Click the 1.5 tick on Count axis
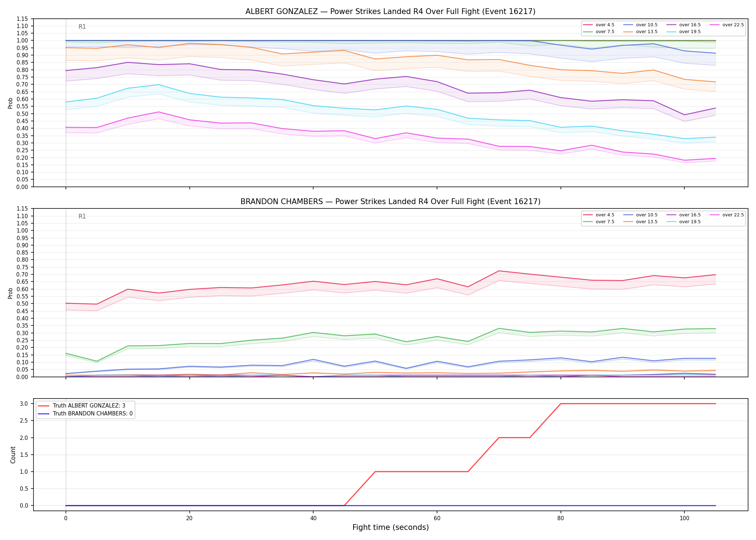The image size is (756, 540). (x=24, y=455)
